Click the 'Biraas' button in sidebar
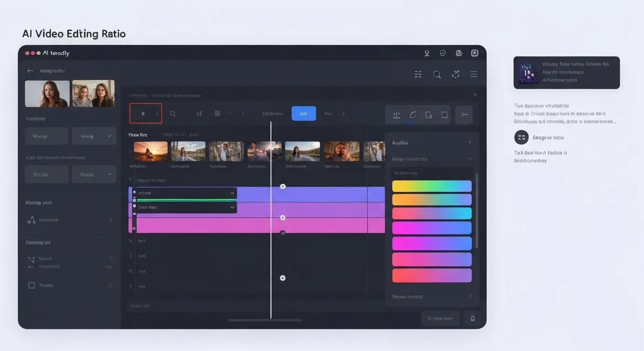The height and width of the screenshot is (351, 644). [x=46, y=175]
